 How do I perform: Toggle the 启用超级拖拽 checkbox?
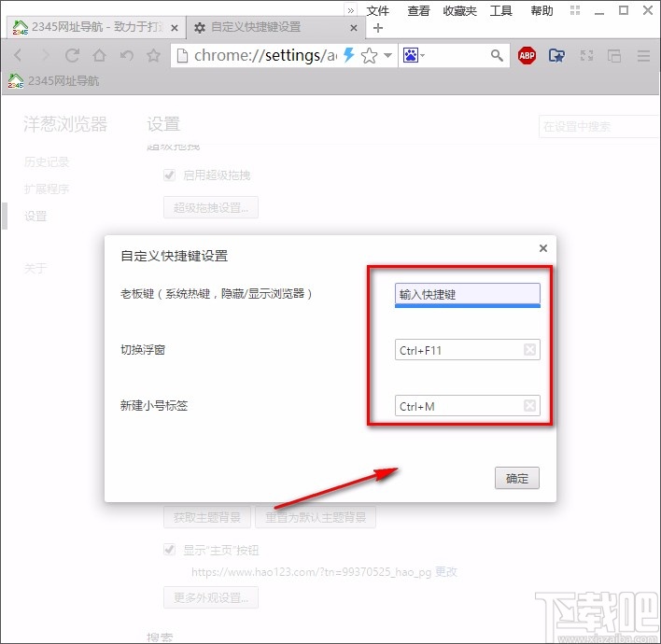tap(170, 175)
